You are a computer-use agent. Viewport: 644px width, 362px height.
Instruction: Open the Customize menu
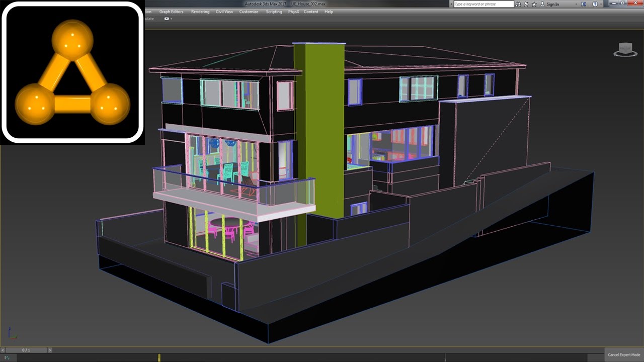click(249, 12)
